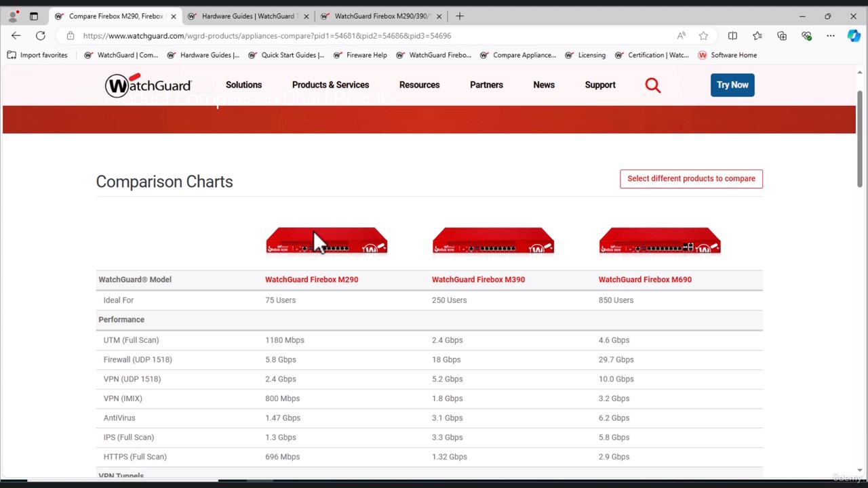Open WatchGuard | Com... bookmark
The image size is (868, 488).
coord(121,55)
